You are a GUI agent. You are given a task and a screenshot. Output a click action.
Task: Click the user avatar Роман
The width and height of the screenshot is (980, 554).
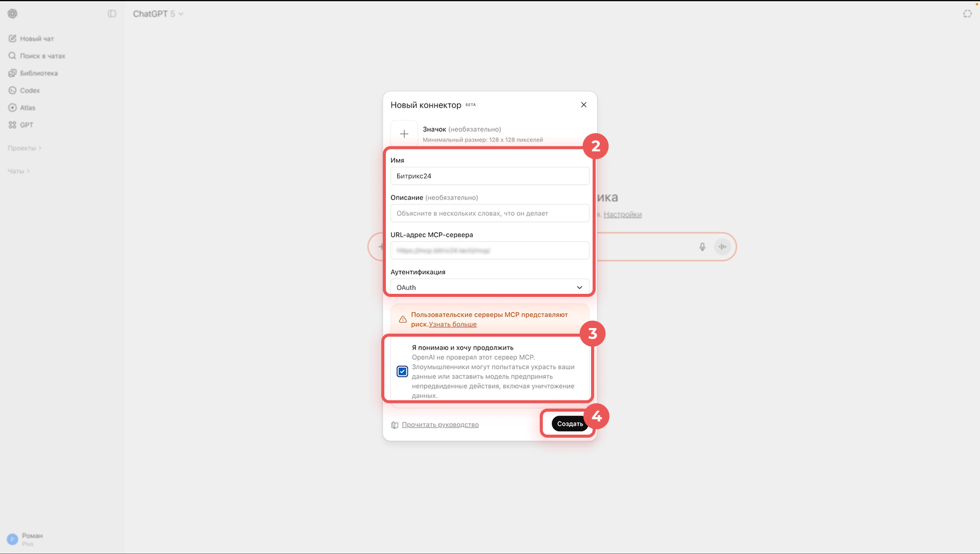12,539
